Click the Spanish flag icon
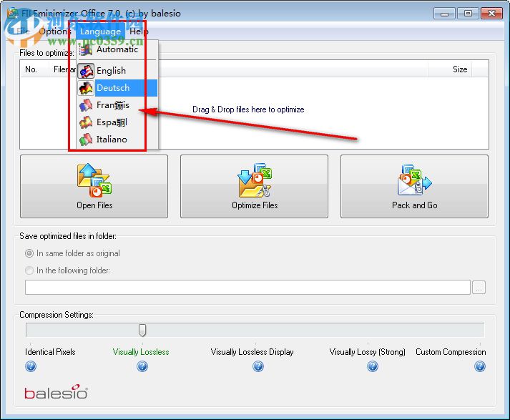Viewport: 510px width, 420px height. point(87,122)
